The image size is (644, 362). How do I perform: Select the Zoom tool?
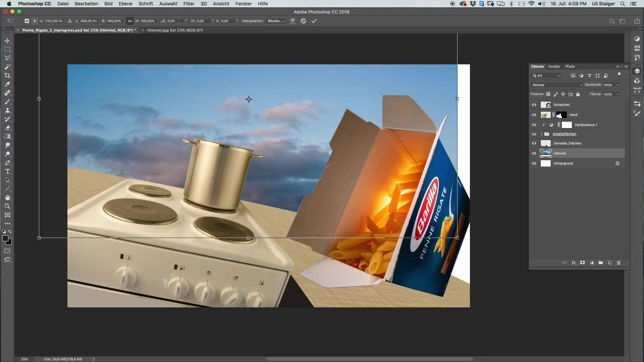coord(7,206)
